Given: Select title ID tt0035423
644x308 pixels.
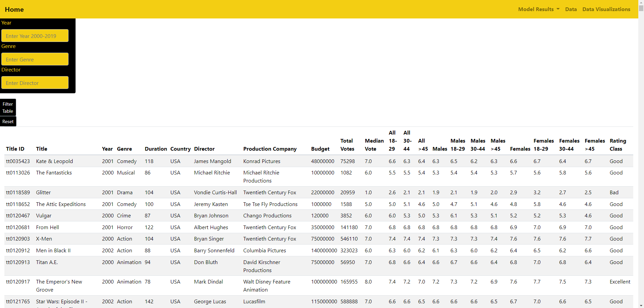Looking at the screenshot, I should pyautogui.click(x=18, y=161).
